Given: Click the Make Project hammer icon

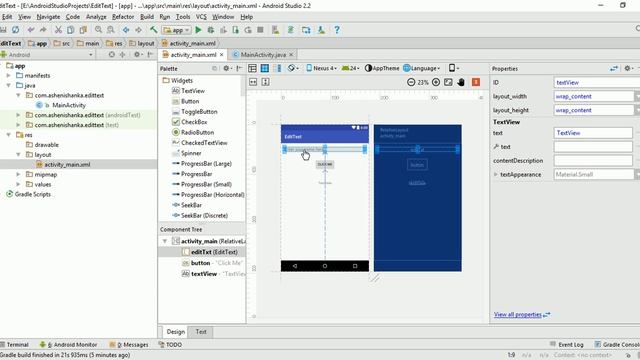Looking at the screenshot, I should tap(153, 30).
